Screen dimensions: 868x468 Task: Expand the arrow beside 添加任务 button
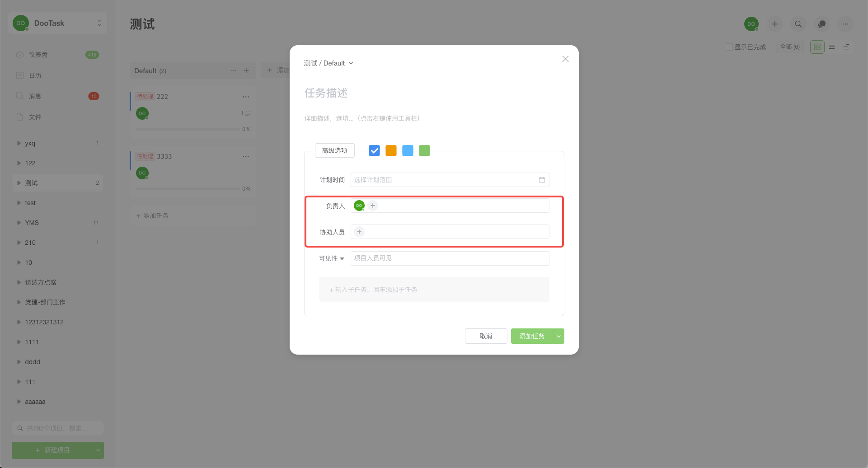point(559,336)
